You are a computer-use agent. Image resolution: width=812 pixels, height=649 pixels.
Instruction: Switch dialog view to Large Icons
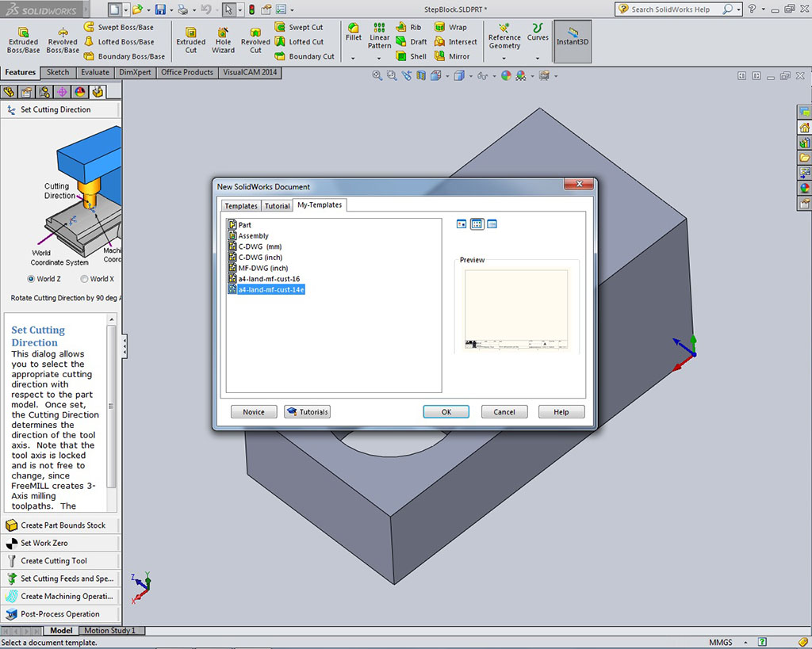tap(462, 224)
